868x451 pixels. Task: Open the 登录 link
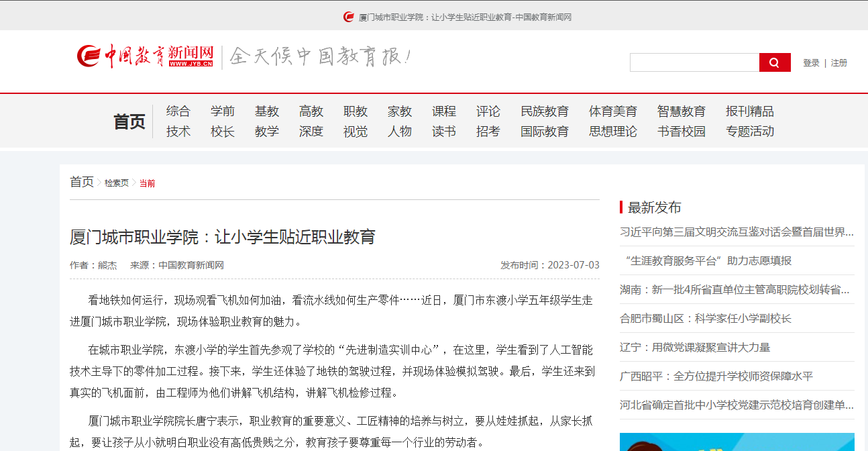[811, 62]
